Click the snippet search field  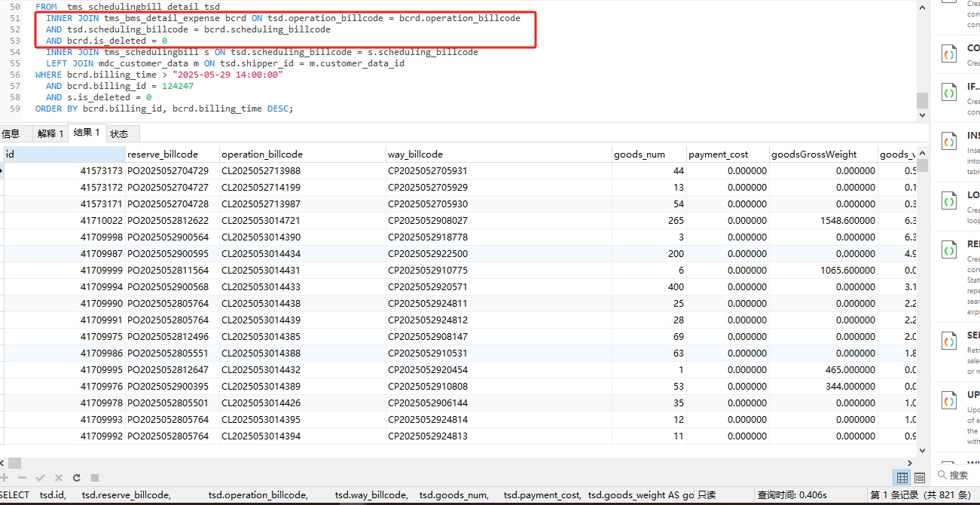[x=958, y=475]
